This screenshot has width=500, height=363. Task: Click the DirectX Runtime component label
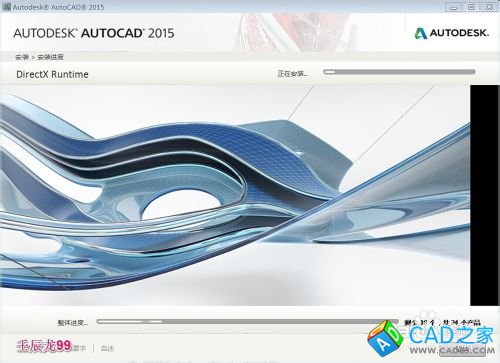click(x=52, y=74)
